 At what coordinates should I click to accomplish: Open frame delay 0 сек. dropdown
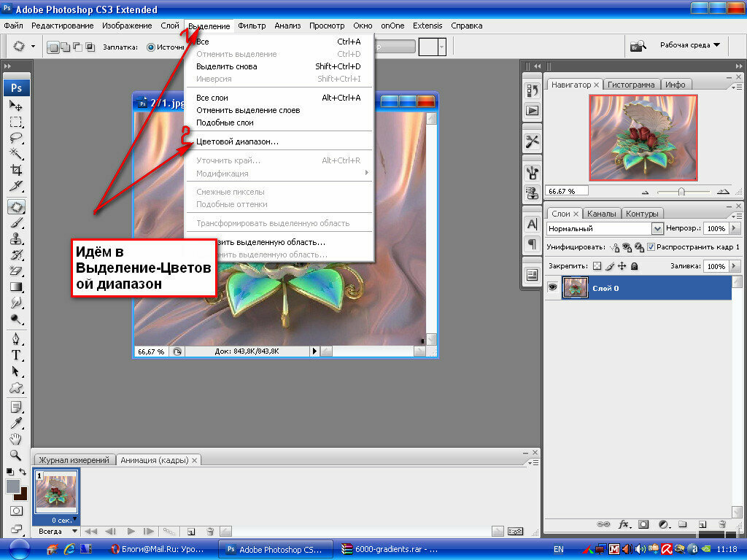[63, 520]
